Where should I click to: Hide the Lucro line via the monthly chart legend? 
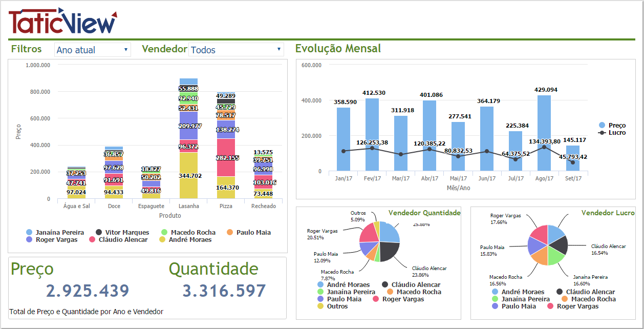[612, 133]
